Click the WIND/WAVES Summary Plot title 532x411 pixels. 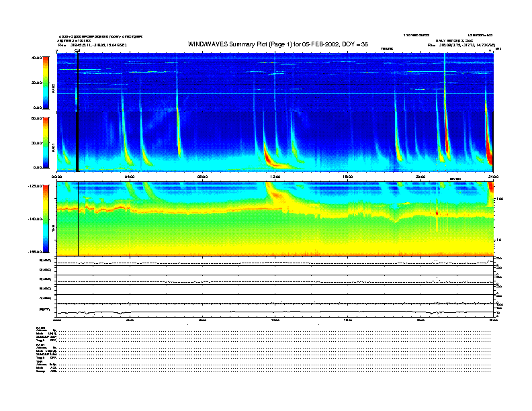coord(278,44)
